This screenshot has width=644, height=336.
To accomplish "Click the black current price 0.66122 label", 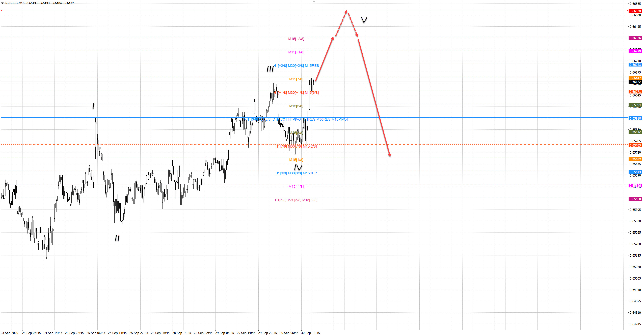I will point(635,82).
